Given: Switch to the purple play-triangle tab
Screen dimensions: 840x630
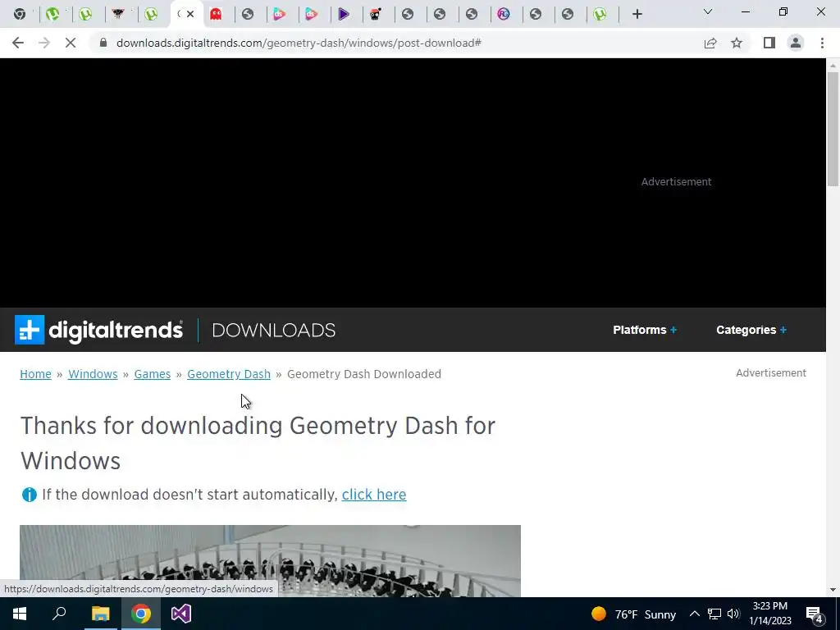Looking at the screenshot, I should click(344, 14).
